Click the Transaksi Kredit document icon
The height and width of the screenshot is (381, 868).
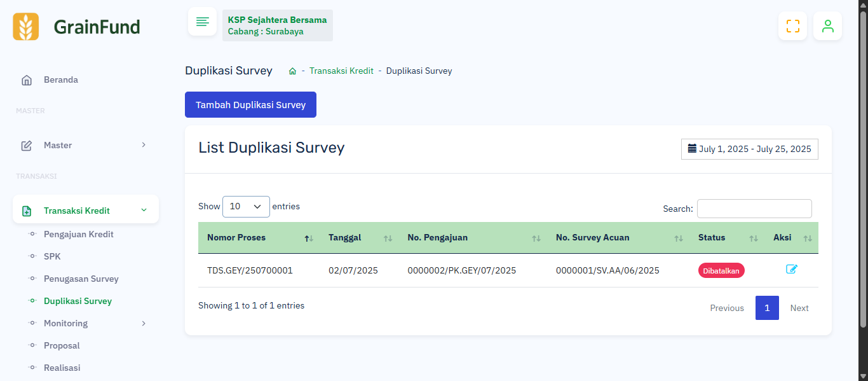point(27,211)
